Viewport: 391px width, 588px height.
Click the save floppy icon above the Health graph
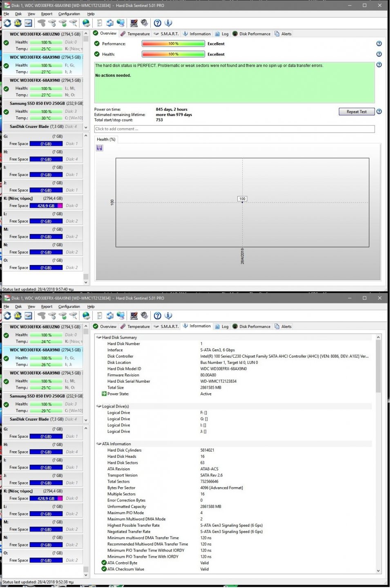point(99,148)
